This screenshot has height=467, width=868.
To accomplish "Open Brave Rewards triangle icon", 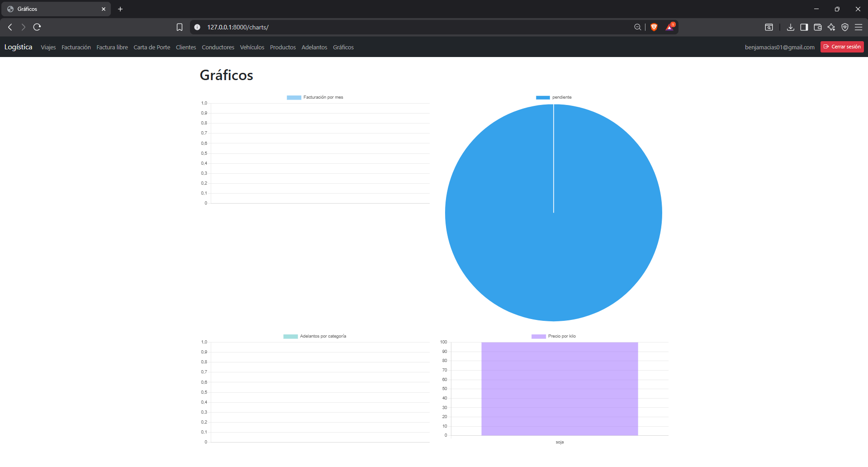I will pos(669,27).
